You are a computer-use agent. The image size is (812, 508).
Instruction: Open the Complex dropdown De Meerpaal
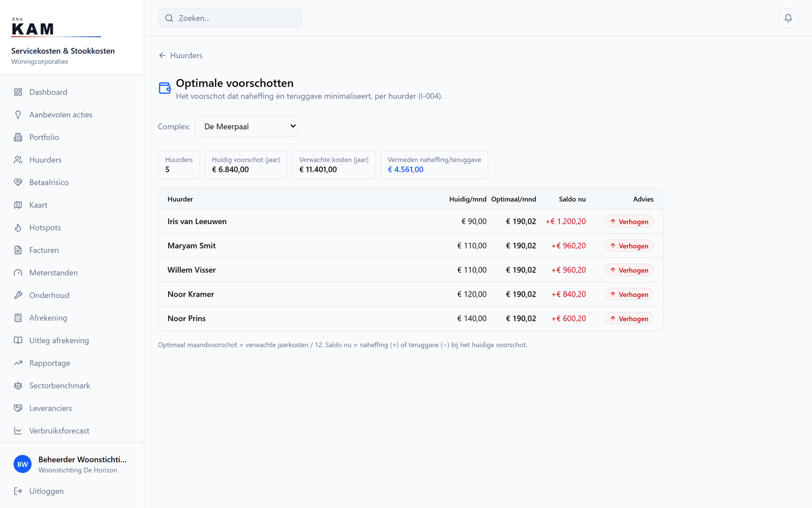point(246,126)
